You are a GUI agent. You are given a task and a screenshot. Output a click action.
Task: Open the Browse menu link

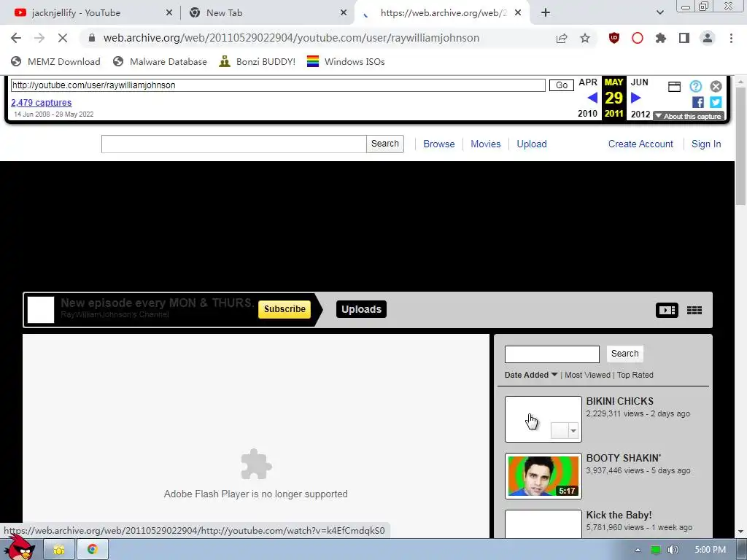click(x=438, y=144)
